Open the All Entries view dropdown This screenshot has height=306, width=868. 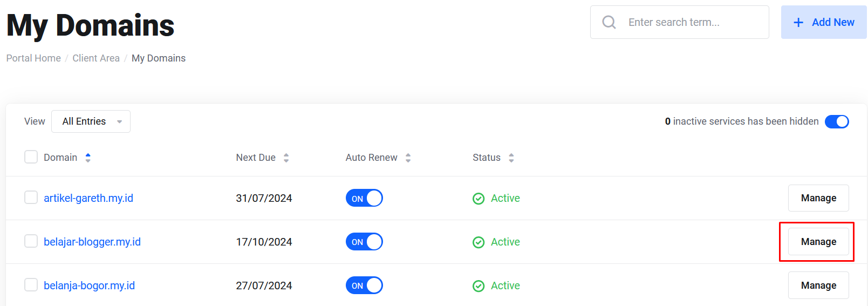tap(91, 121)
